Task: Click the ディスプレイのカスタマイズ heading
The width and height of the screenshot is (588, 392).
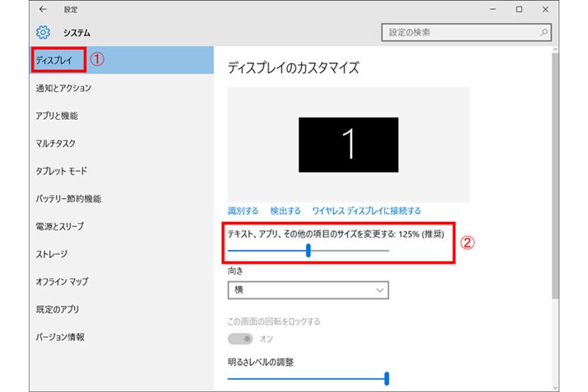Action: click(294, 68)
